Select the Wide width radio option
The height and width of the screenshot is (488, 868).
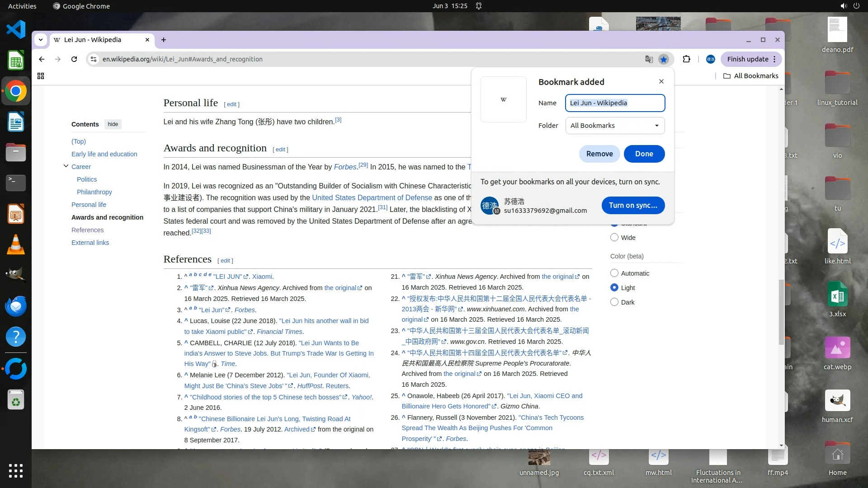(x=614, y=238)
